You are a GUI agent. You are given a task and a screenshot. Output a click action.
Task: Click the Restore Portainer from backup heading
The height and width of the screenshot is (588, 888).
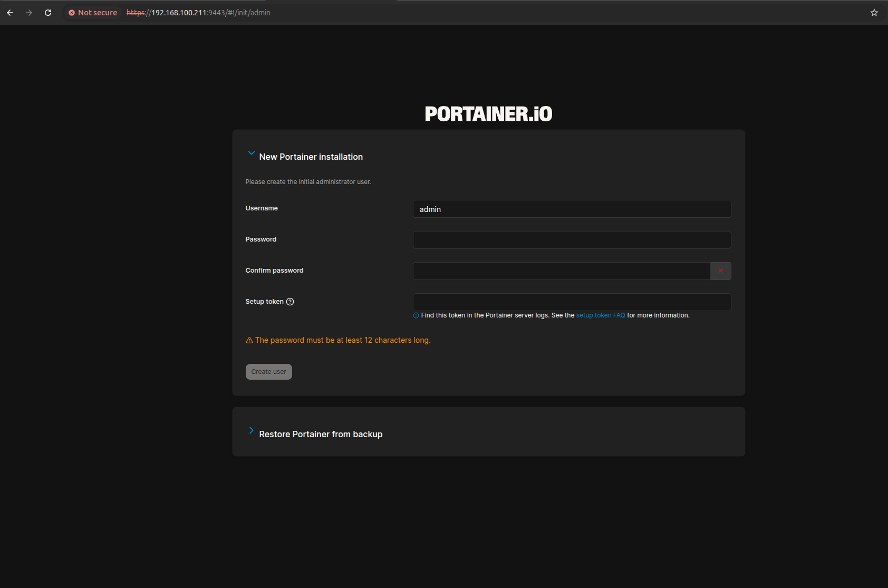pyautogui.click(x=321, y=434)
